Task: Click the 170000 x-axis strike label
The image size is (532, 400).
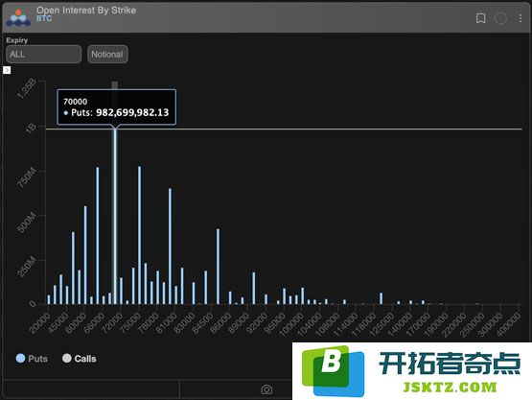Action: (418, 324)
